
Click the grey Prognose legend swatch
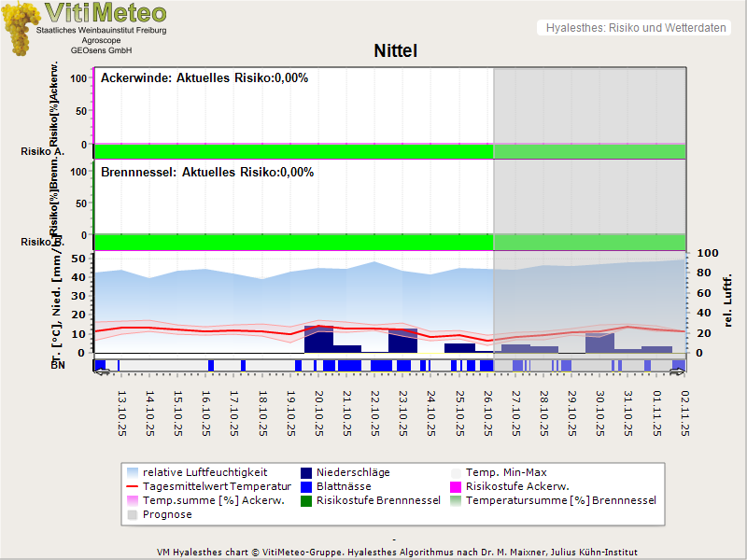coord(133,514)
